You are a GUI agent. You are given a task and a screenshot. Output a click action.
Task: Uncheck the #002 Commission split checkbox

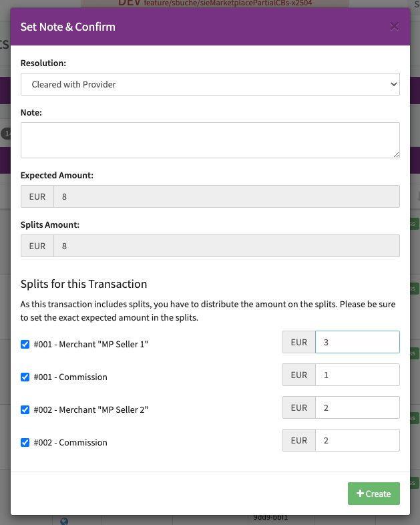click(25, 442)
